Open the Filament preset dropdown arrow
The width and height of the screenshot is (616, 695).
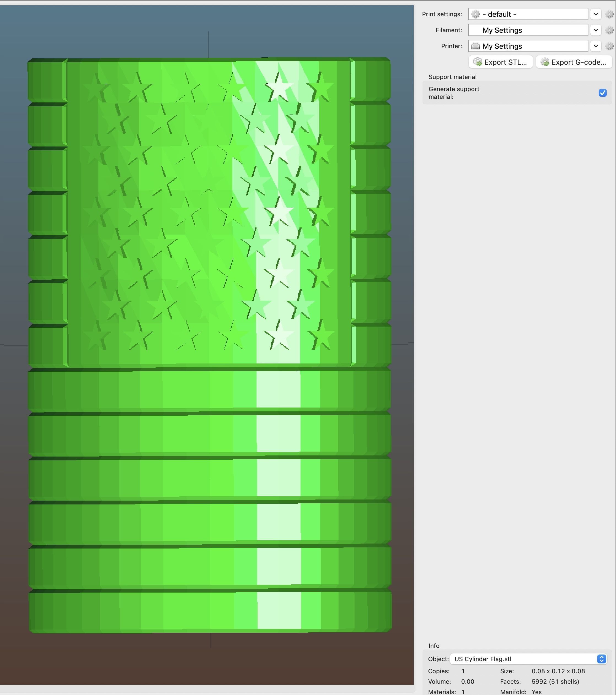(596, 30)
